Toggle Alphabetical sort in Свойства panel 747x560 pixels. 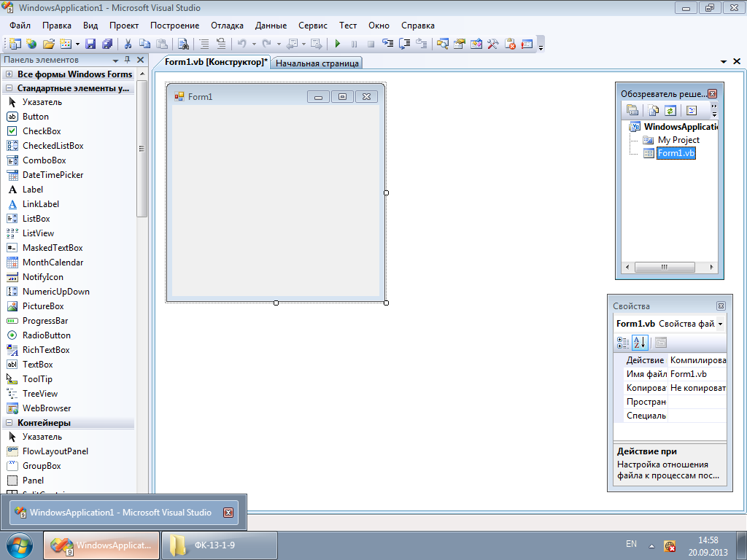pyautogui.click(x=640, y=343)
